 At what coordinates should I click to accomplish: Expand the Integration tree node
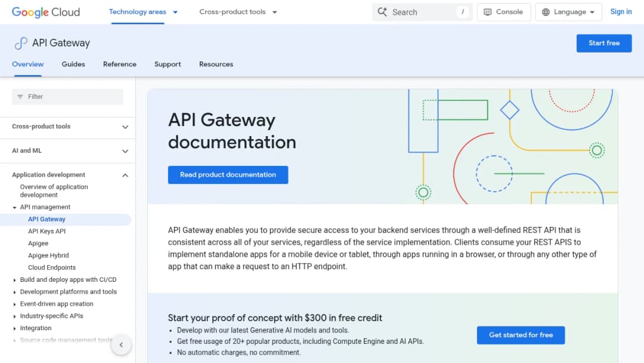click(14, 328)
